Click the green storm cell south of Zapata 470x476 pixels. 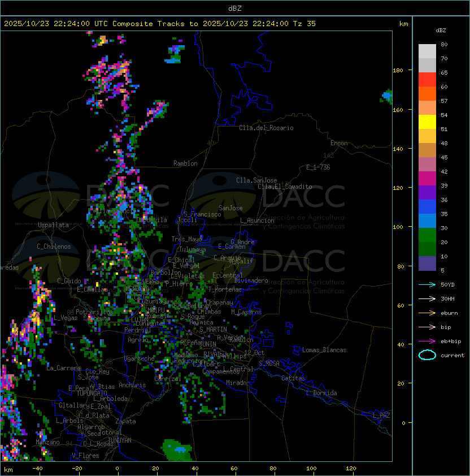(x=177, y=450)
